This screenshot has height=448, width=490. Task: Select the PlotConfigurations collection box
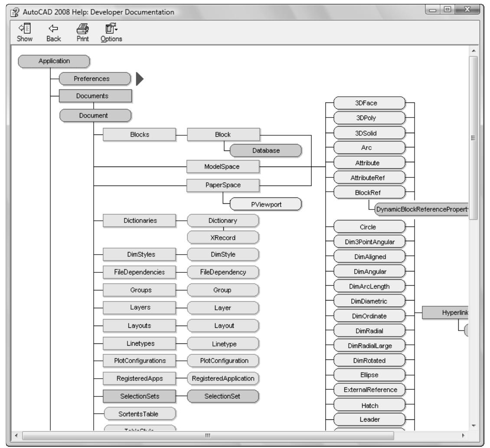139,360
